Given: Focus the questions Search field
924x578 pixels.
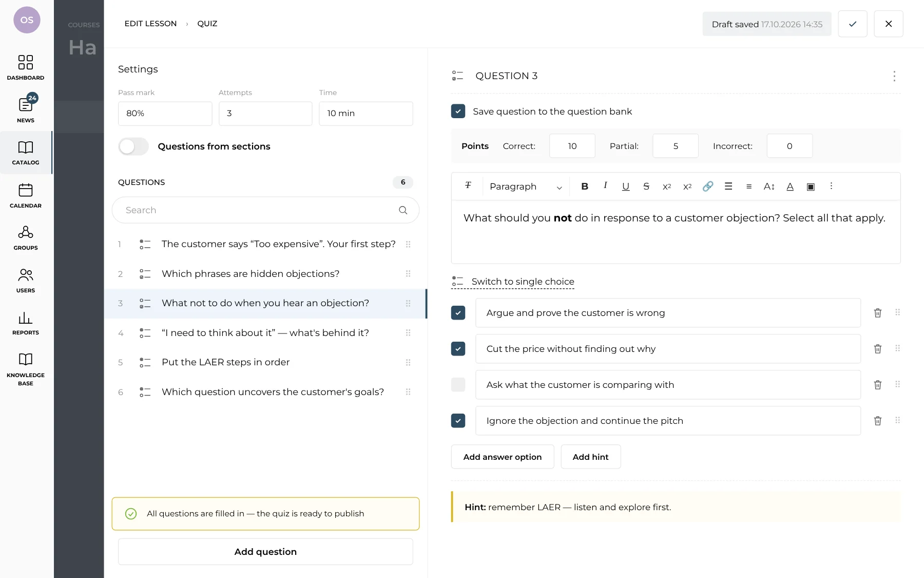Looking at the screenshot, I should point(265,210).
